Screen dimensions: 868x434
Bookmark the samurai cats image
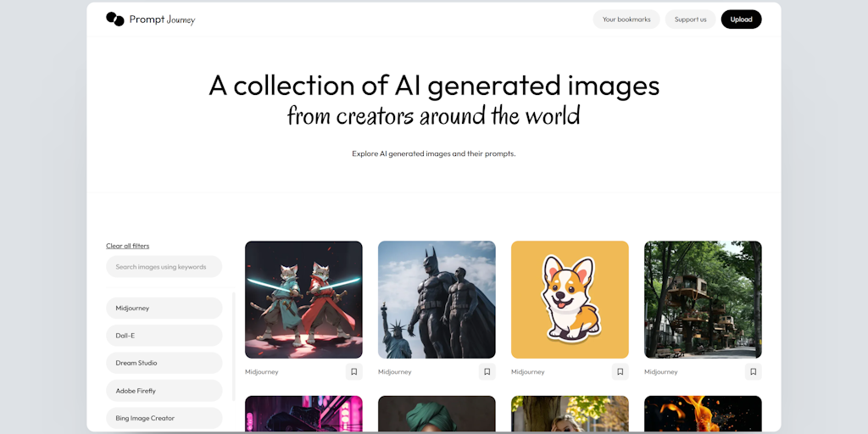coord(354,372)
